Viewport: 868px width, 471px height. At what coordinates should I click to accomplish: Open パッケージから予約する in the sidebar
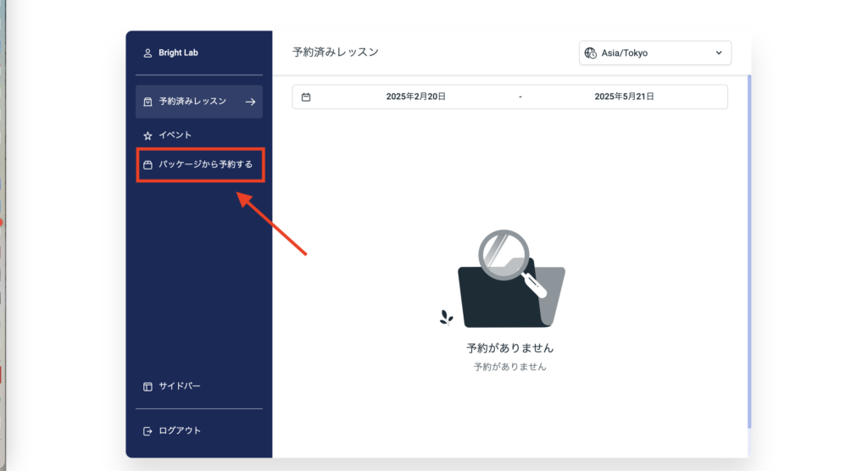pos(205,165)
